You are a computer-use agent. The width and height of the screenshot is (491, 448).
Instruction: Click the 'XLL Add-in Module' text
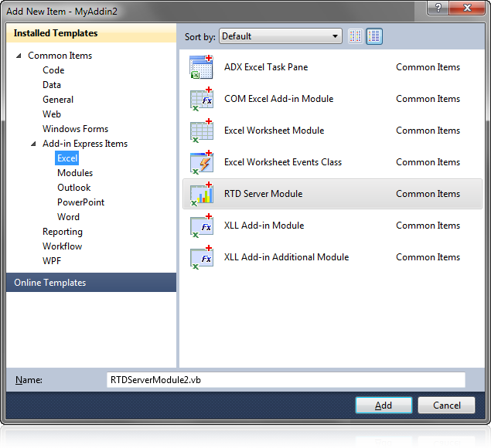click(264, 226)
